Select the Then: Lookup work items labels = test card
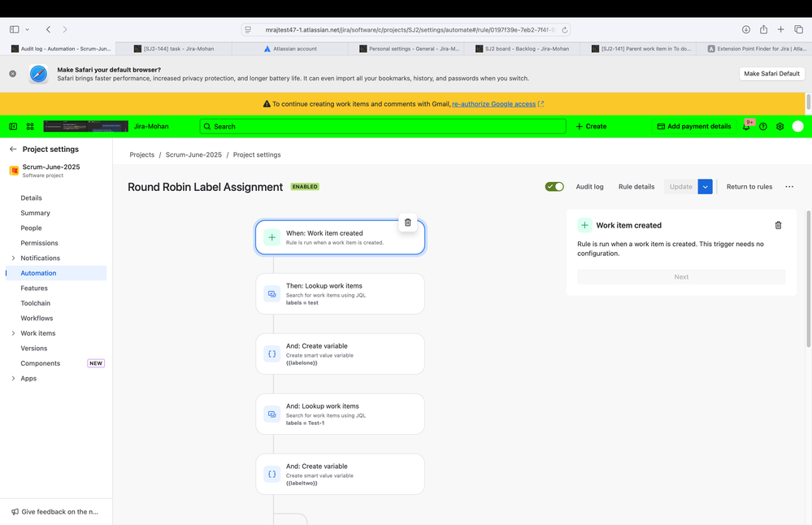 (x=340, y=293)
